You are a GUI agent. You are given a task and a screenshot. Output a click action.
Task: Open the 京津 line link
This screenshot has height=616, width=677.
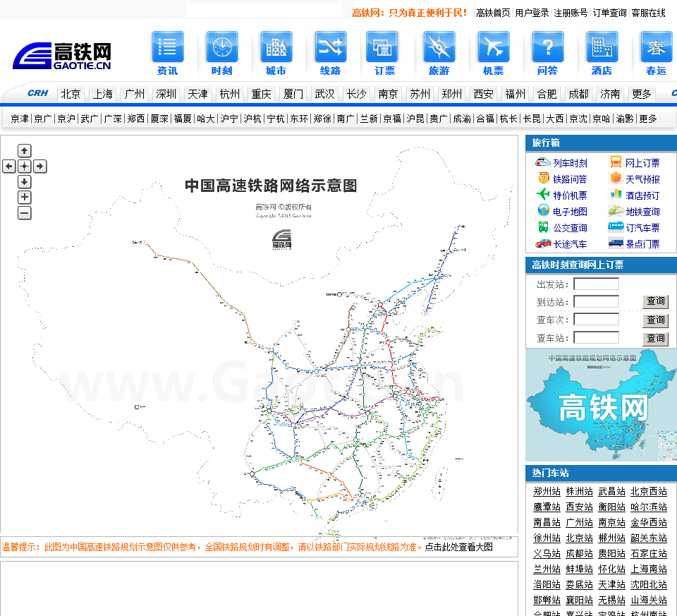click(x=20, y=119)
